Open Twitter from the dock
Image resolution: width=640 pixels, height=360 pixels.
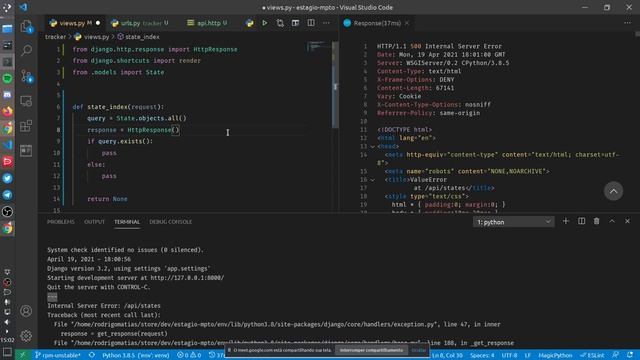pos(7,178)
